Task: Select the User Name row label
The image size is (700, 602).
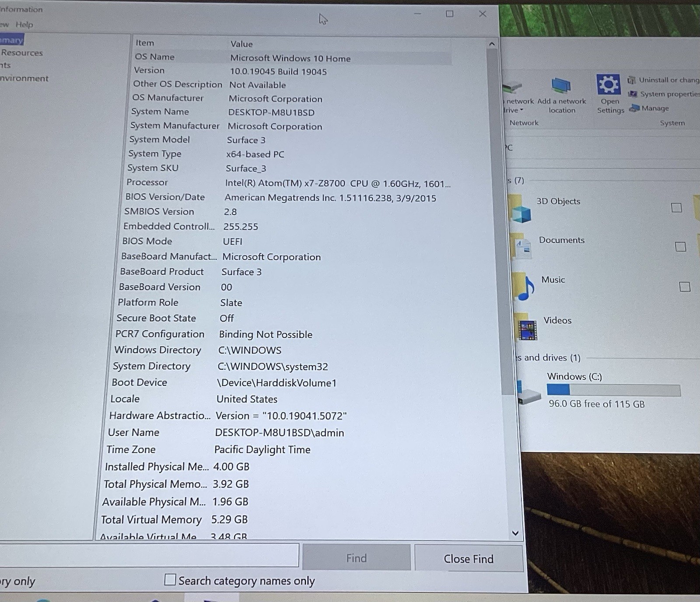Action: pyautogui.click(x=133, y=432)
